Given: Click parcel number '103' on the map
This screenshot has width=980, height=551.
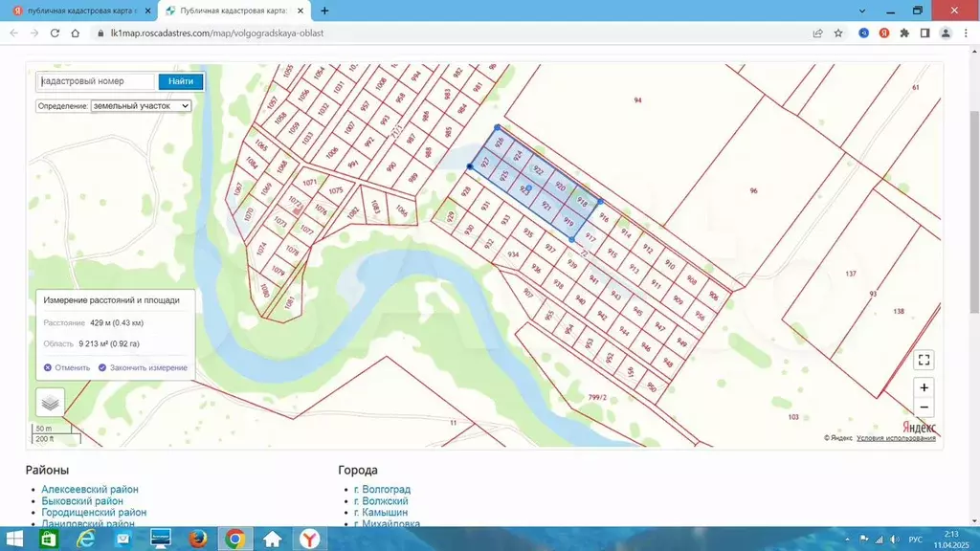Looking at the screenshot, I should click(x=793, y=417).
